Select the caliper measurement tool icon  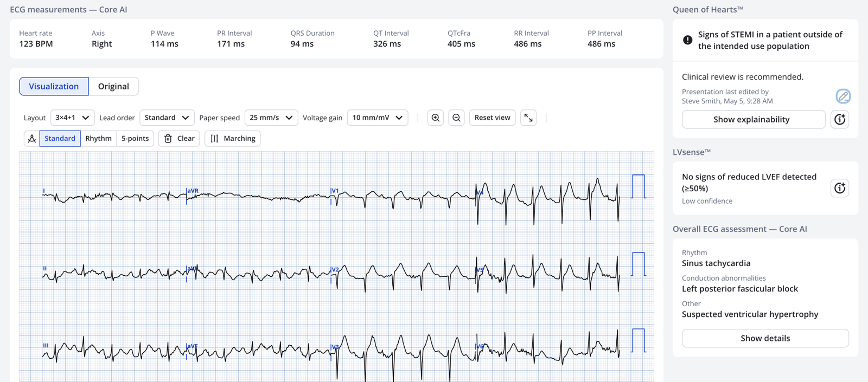32,139
